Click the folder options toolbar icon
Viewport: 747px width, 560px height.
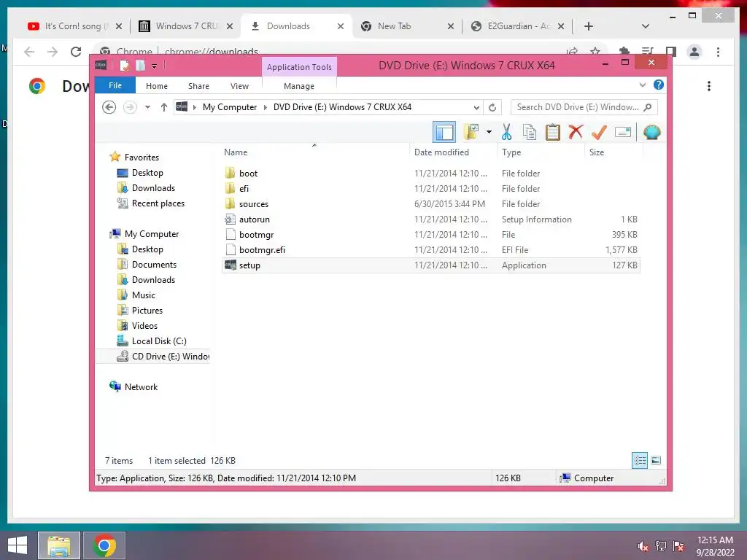coord(471,132)
